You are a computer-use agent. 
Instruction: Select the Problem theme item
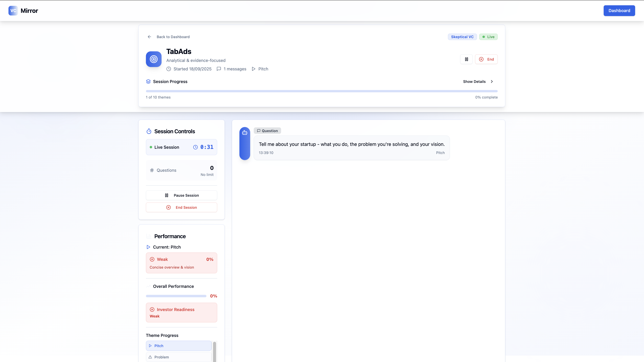click(179, 357)
